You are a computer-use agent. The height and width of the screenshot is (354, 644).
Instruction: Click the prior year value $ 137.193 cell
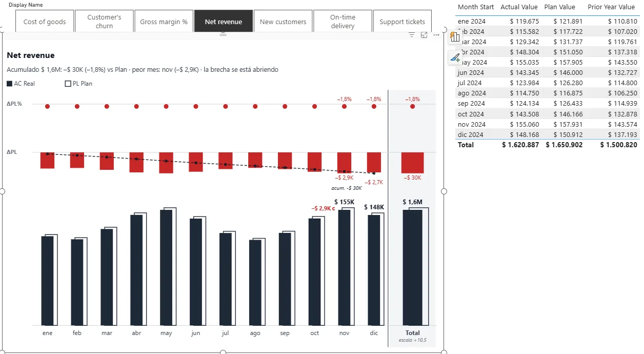click(622, 134)
